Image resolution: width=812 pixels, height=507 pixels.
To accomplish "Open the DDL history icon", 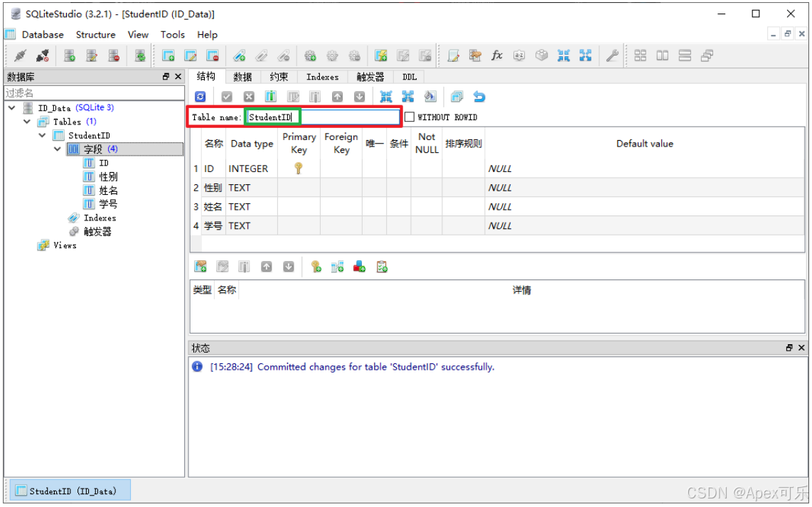I will [475, 55].
